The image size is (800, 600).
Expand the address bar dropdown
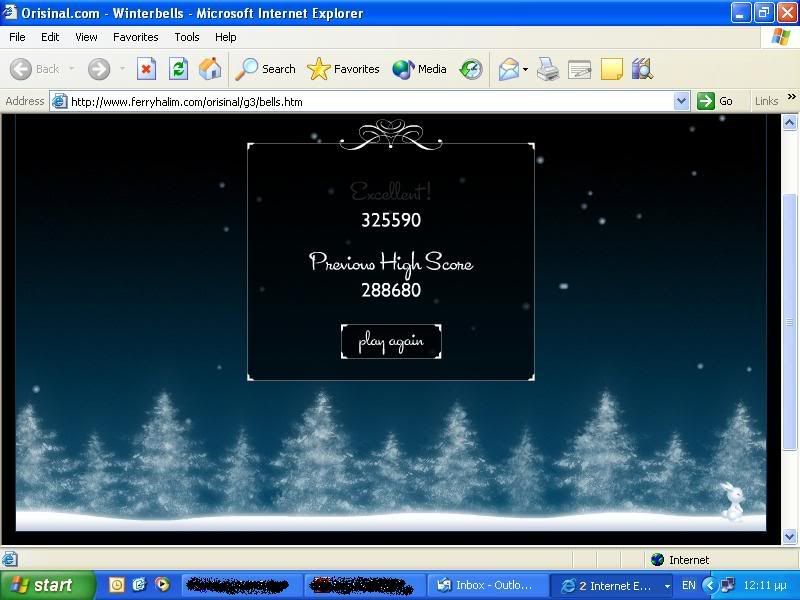pyautogui.click(x=681, y=101)
